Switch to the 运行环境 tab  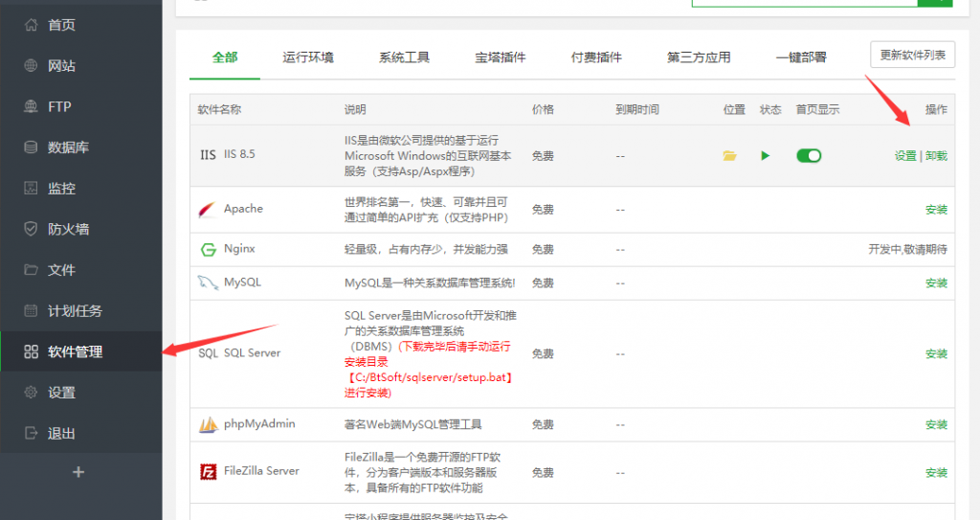(308, 57)
